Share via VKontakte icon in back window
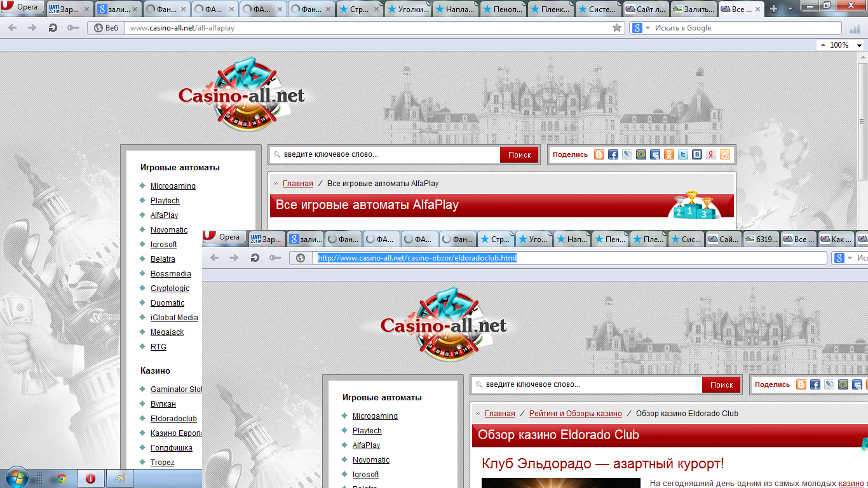The image size is (868, 488). click(x=697, y=154)
